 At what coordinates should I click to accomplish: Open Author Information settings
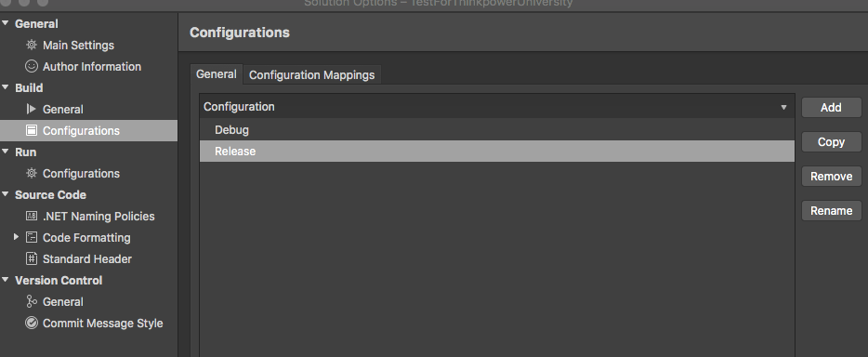coord(92,66)
